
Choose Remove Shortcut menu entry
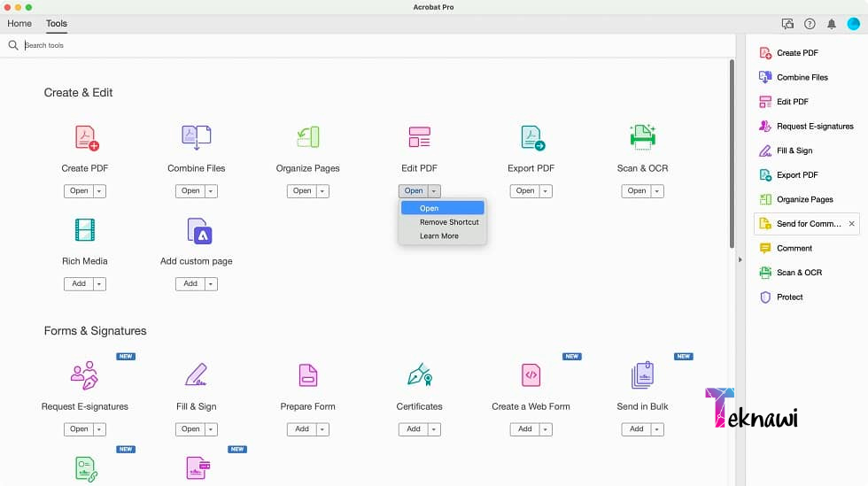[x=442, y=222]
